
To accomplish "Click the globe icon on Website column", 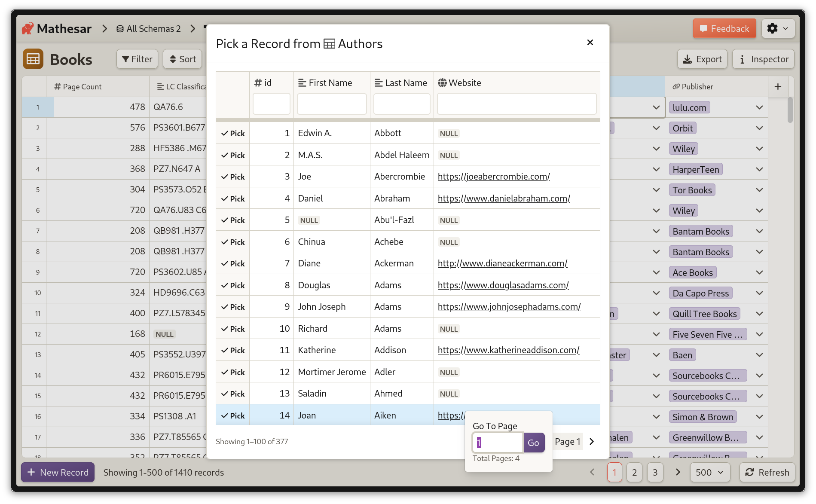I will point(442,82).
